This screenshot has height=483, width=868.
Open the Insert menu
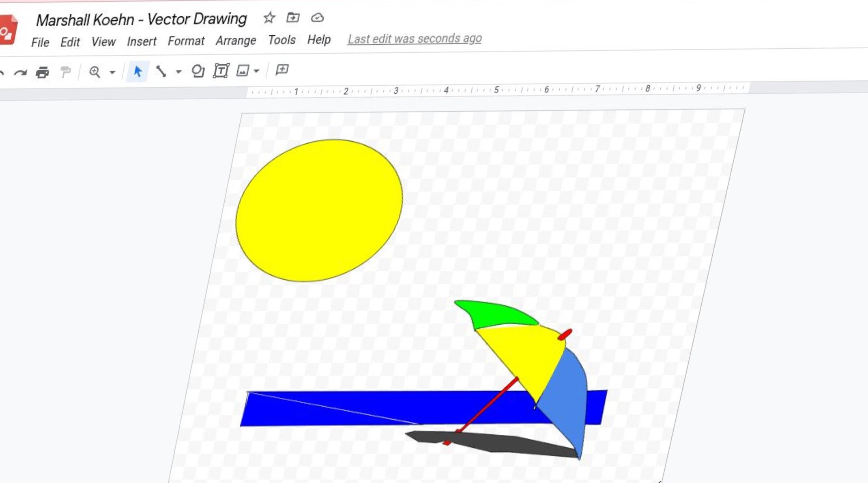141,41
